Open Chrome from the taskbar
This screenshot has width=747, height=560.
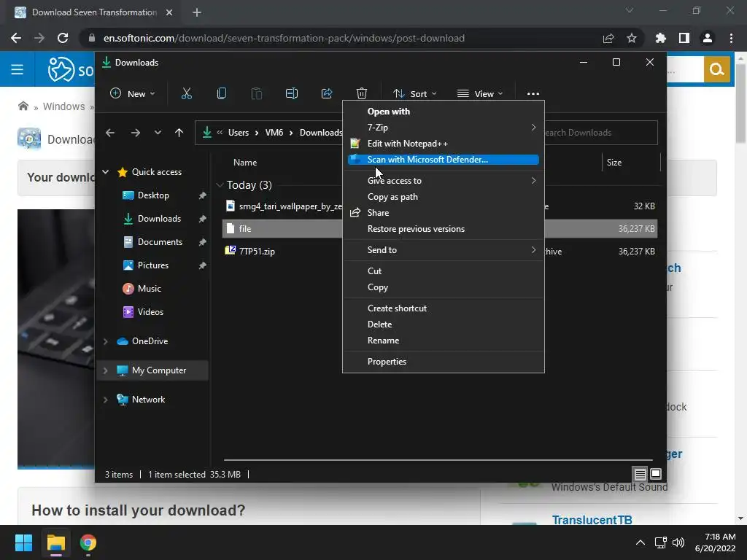[x=88, y=542]
